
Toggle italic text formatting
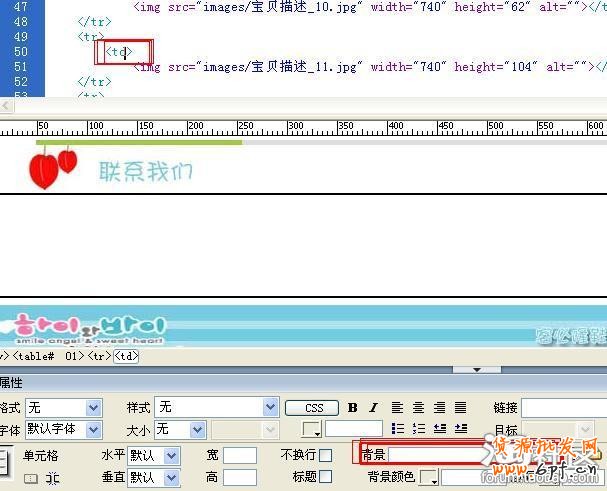[x=373, y=408]
